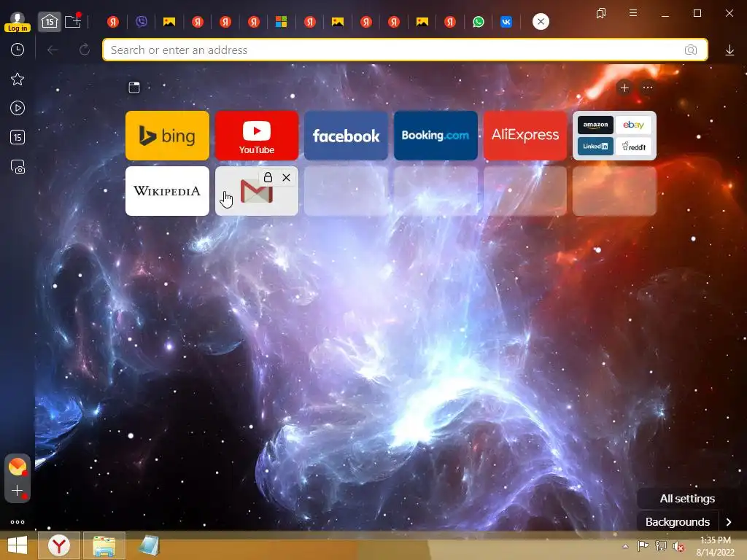The height and width of the screenshot is (560, 747).
Task: Open a new tab with the plus-tab icon
Action: tap(73, 21)
